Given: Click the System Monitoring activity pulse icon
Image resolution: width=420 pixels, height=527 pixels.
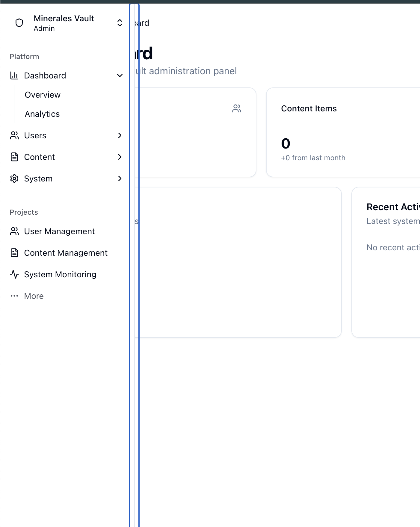Looking at the screenshot, I should click(x=14, y=274).
